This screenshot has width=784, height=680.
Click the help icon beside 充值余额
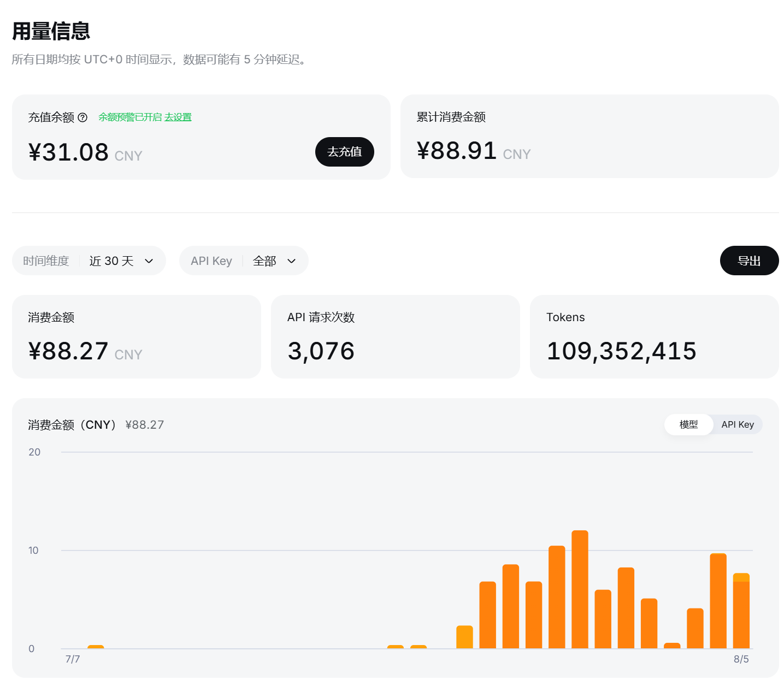[x=82, y=117]
